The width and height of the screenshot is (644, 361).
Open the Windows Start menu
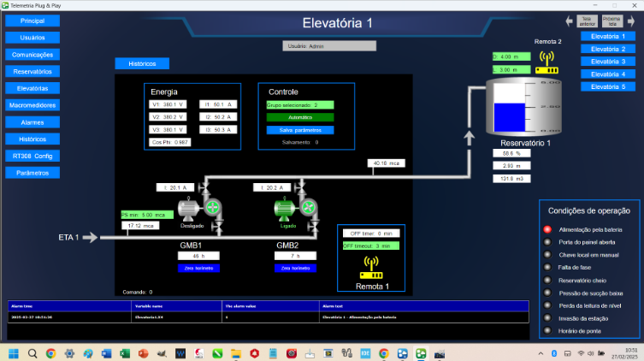click(13, 352)
